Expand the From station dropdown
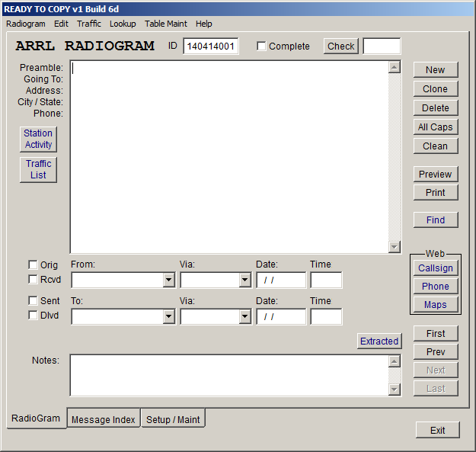The width and height of the screenshot is (476, 452). tap(168, 280)
